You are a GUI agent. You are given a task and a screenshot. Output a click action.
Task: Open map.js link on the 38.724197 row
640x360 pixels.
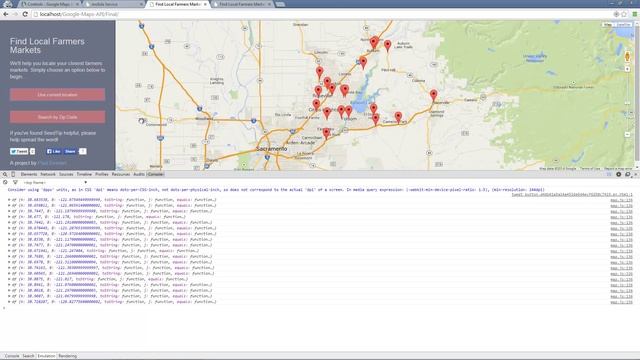(621, 302)
